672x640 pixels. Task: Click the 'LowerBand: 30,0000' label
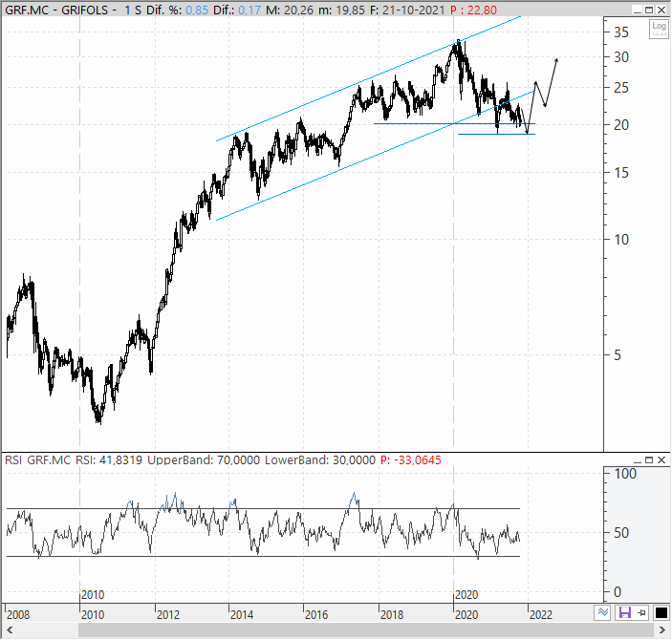coord(320,460)
